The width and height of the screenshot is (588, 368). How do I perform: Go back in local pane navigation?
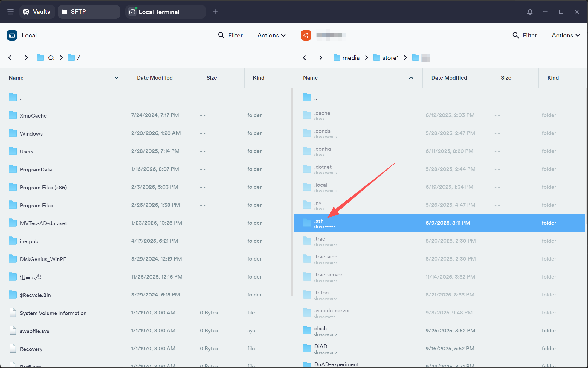coord(10,57)
